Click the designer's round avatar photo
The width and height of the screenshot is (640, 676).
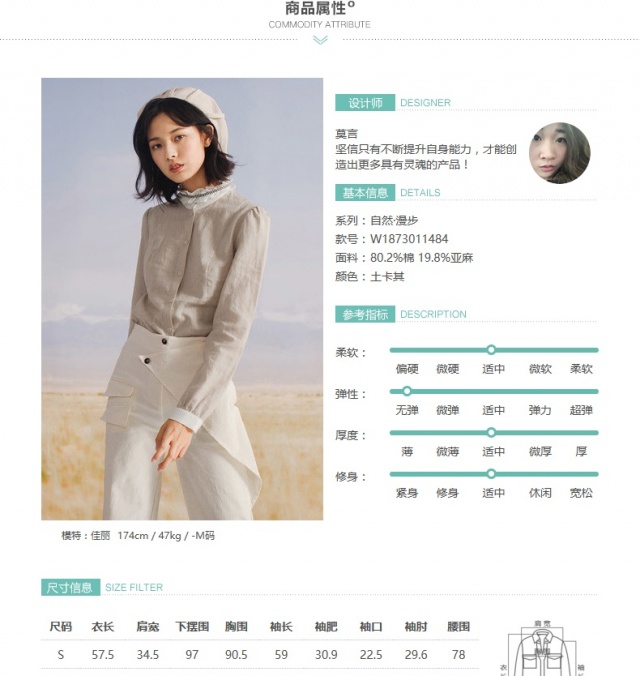click(559, 153)
